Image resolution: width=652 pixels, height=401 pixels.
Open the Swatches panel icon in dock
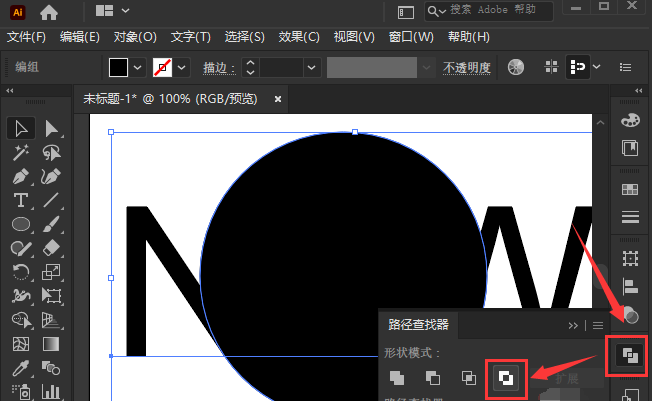[630, 190]
